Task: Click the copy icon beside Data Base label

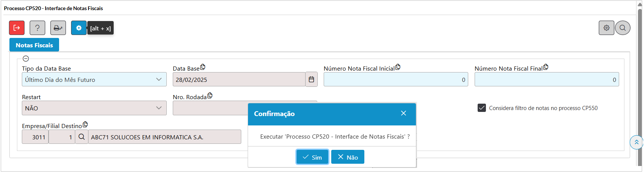Action: pos(203,67)
